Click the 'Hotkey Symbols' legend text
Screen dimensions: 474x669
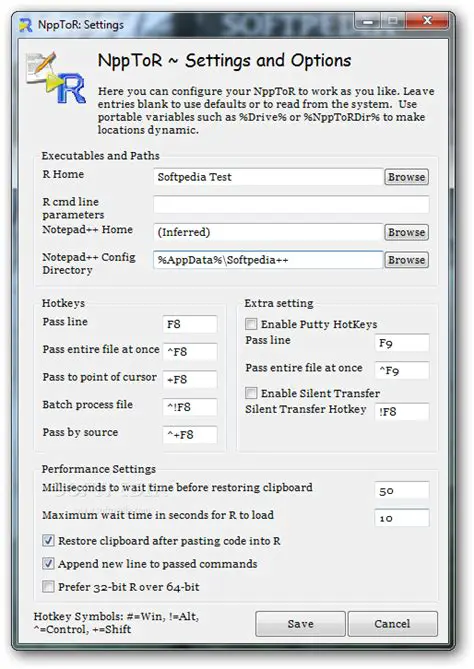point(116,622)
